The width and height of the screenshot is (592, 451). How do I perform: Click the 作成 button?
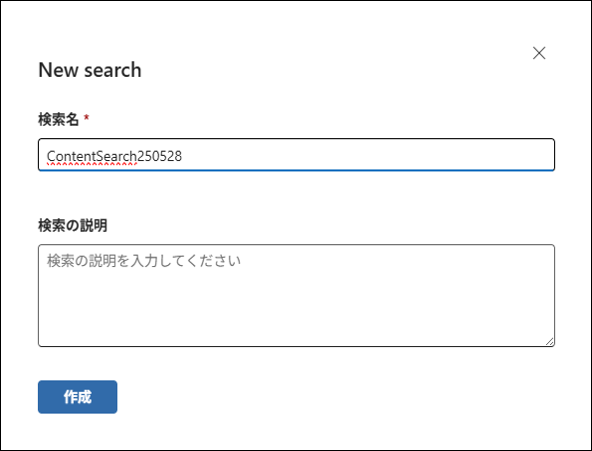77,397
